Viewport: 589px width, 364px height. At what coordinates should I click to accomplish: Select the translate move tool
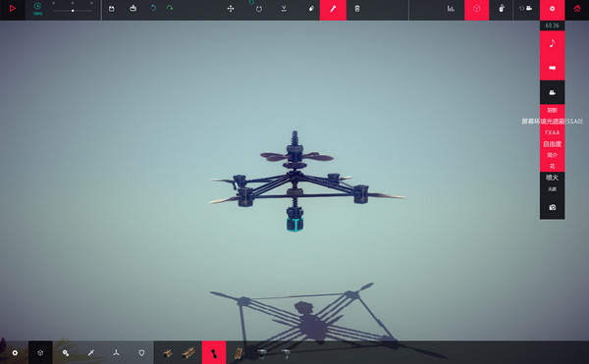click(x=231, y=9)
